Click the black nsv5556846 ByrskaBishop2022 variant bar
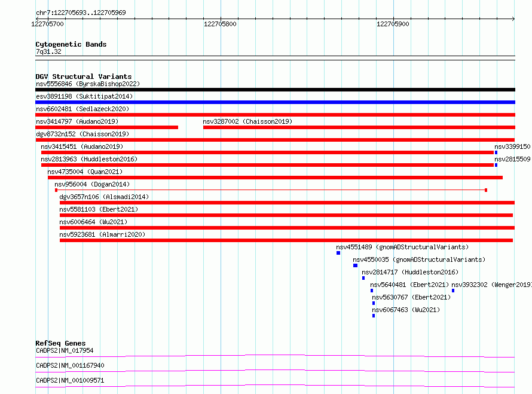This screenshot has height=394, width=532. click(275, 90)
